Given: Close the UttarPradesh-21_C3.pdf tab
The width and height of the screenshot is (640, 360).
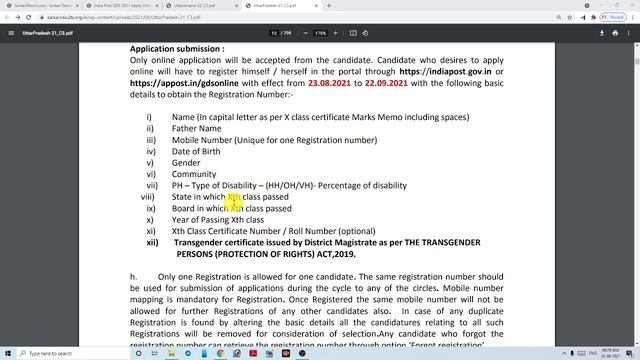Looking at the screenshot, I should pyautogui.click(x=316, y=6).
